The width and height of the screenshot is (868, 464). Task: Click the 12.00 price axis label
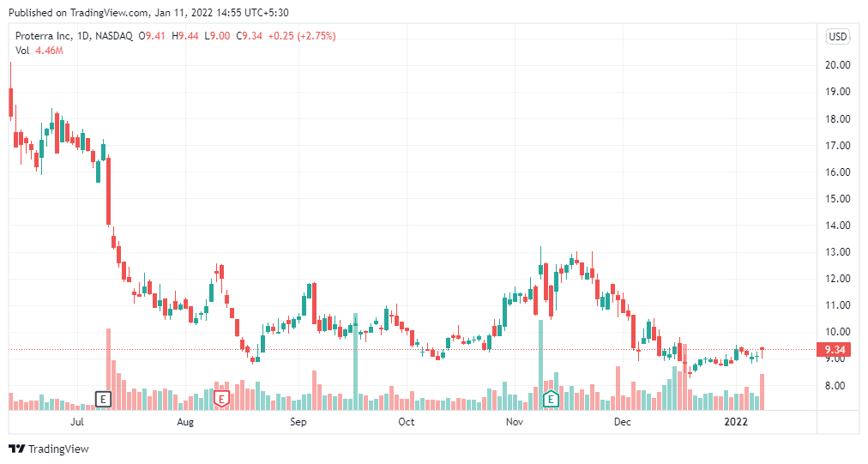click(838, 278)
